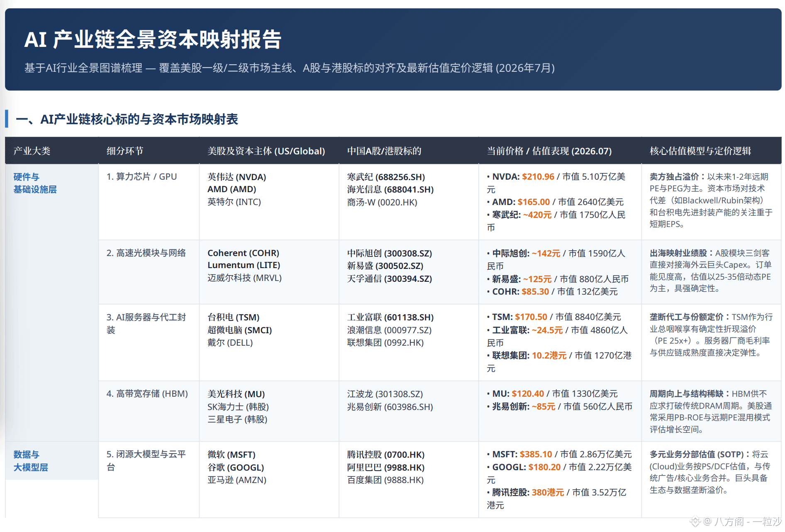Click the "兆易创新 (603986.SH)" stock entry
This screenshot has height=532, width=785.
pos(390,407)
